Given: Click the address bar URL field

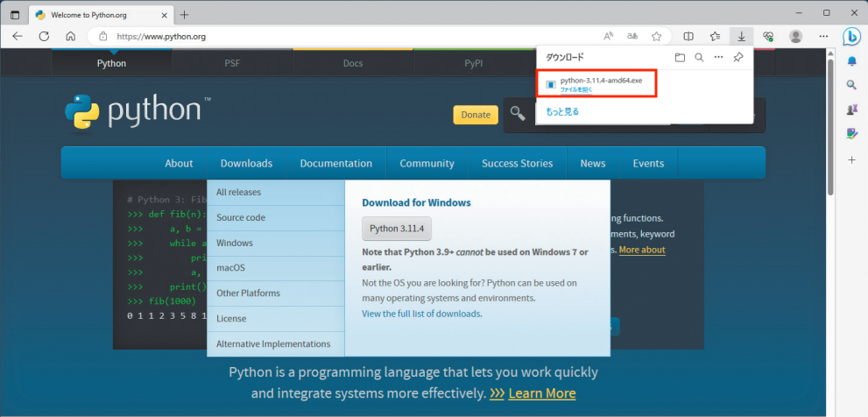Looking at the screenshot, I should [354, 37].
